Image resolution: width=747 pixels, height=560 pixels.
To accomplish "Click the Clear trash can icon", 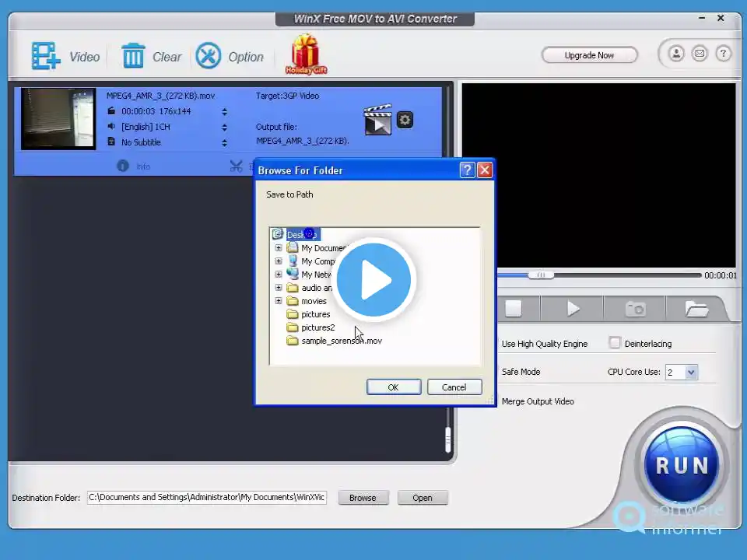I will [x=133, y=56].
